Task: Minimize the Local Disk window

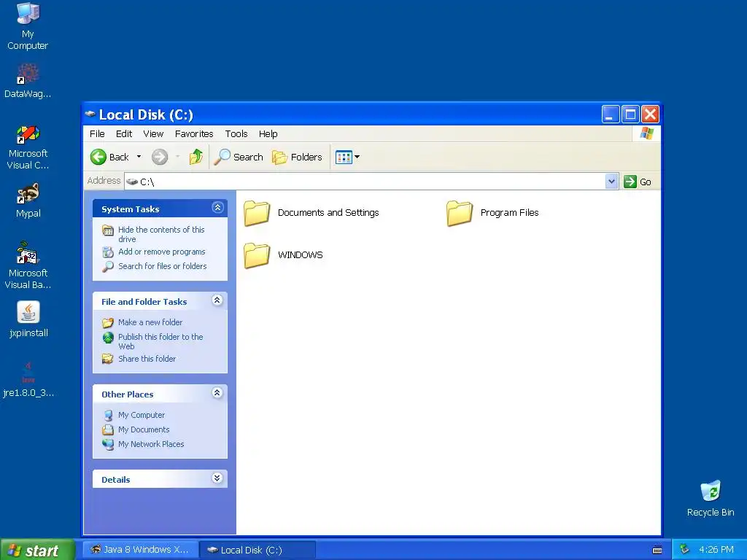Action: [x=611, y=114]
